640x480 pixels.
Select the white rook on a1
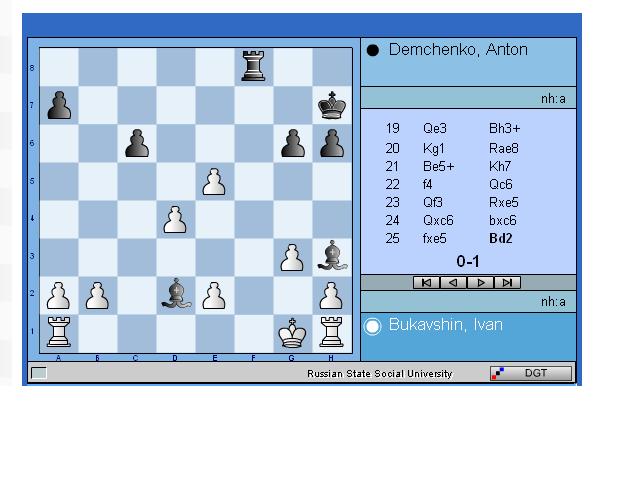59,333
